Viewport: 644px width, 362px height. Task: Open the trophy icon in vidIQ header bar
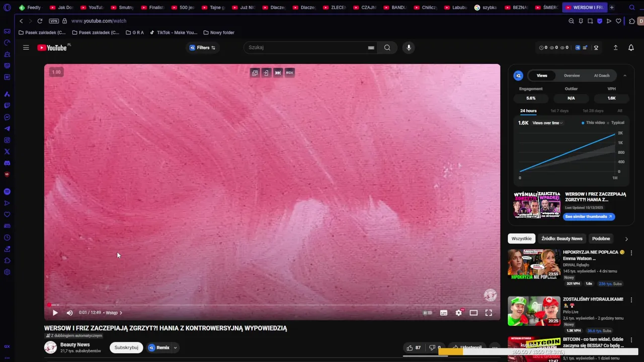596,48
